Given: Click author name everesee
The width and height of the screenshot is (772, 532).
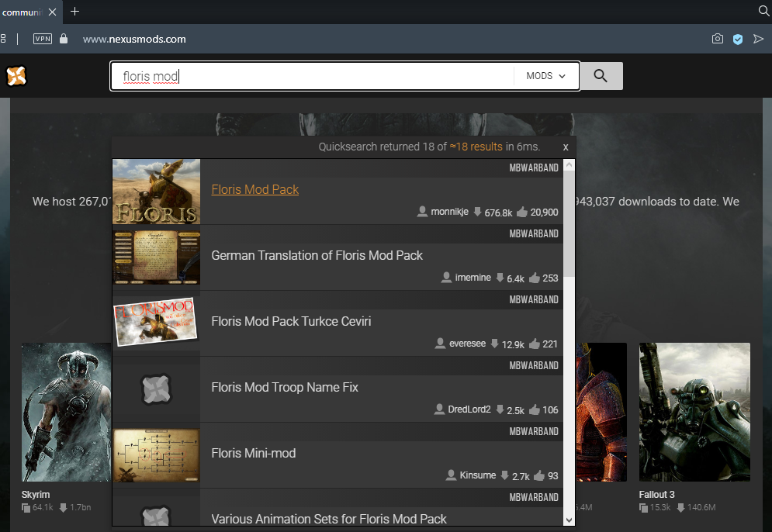Looking at the screenshot, I should pos(467,344).
